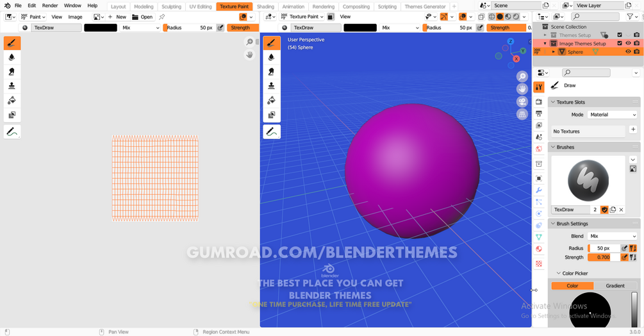Image resolution: width=644 pixels, height=336 pixels.
Task: Select the Clone stamp tool in the image editor toolbar
Action: coord(12,87)
